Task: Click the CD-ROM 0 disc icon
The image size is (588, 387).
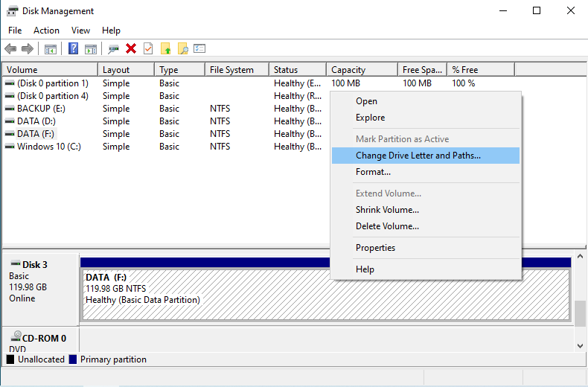Action: point(16,336)
